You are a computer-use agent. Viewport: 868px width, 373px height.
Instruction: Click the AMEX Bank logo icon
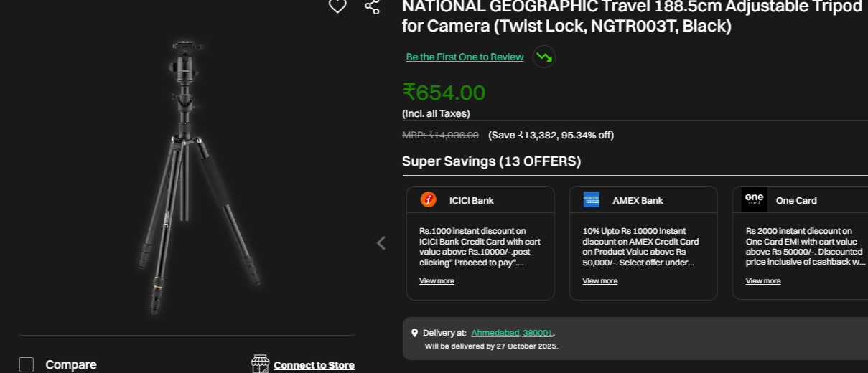pos(592,200)
